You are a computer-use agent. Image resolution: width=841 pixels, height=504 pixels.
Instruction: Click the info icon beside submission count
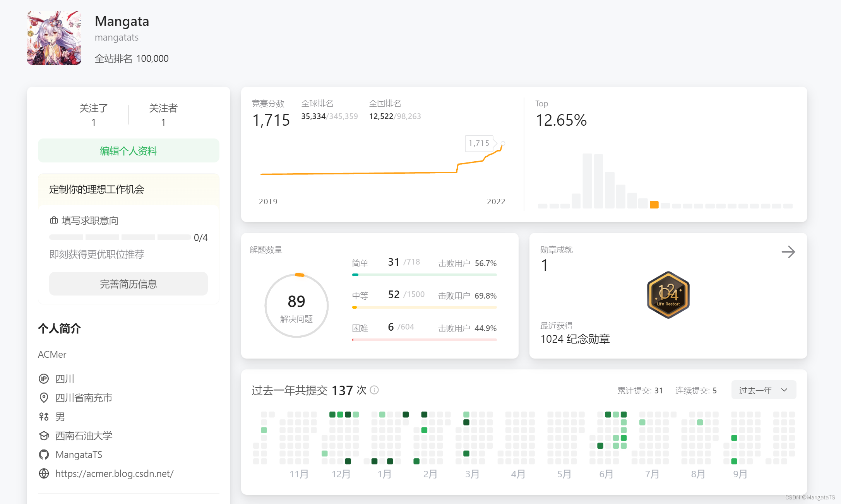coord(374,390)
